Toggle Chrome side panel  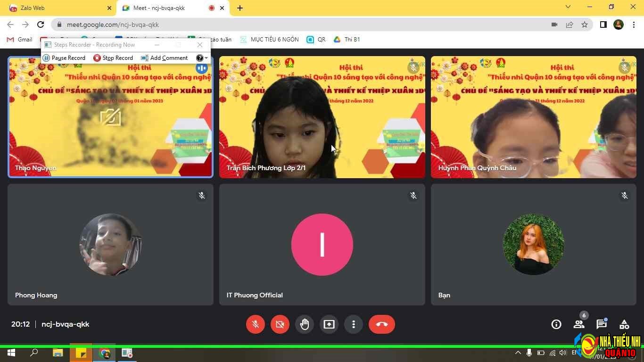(x=603, y=25)
